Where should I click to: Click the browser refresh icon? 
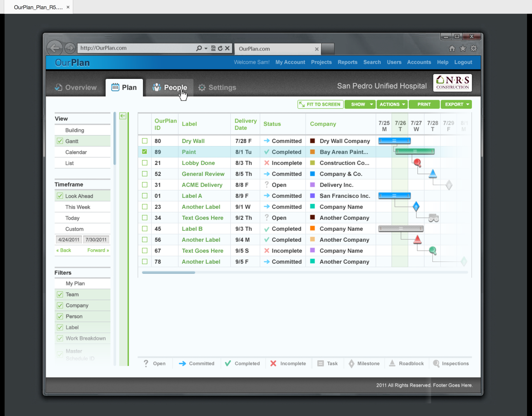(220, 48)
